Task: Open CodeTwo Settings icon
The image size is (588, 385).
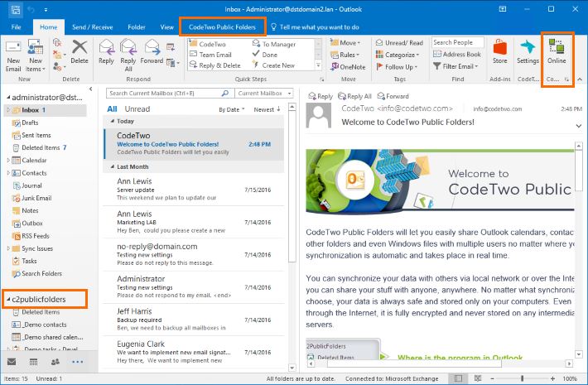Action: click(x=528, y=51)
